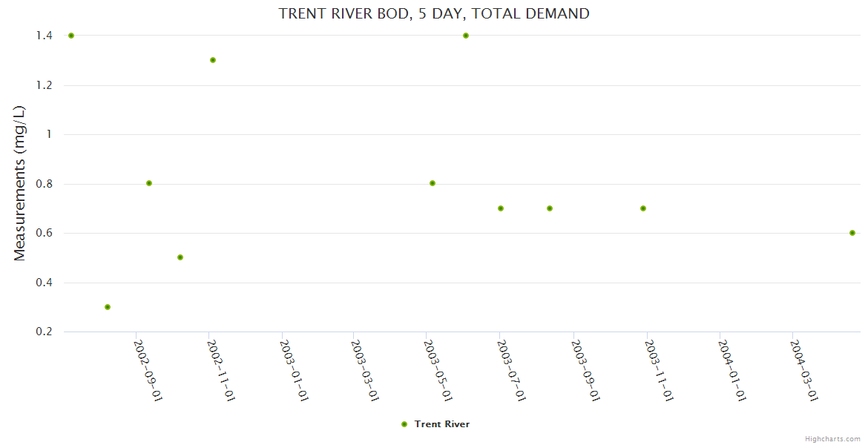
Task: Select the 0.5 mg/L data point
Action: (x=180, y=257)
